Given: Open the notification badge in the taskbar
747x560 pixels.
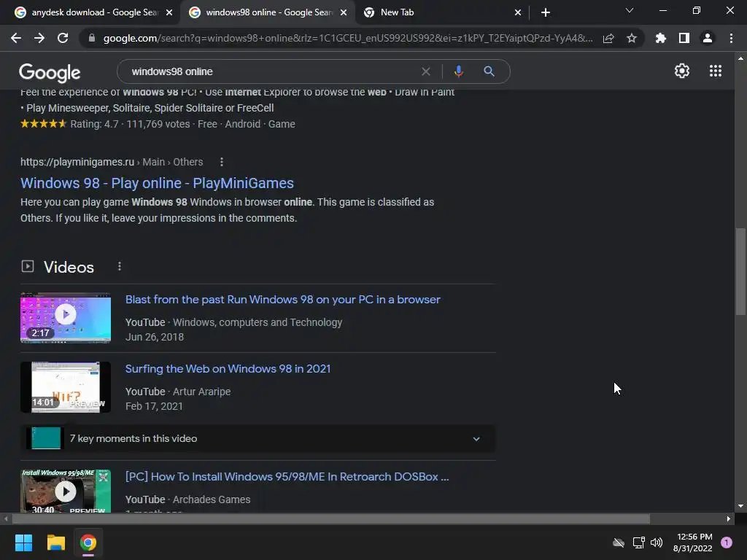Looking at the screenshot, I should 727,542.
